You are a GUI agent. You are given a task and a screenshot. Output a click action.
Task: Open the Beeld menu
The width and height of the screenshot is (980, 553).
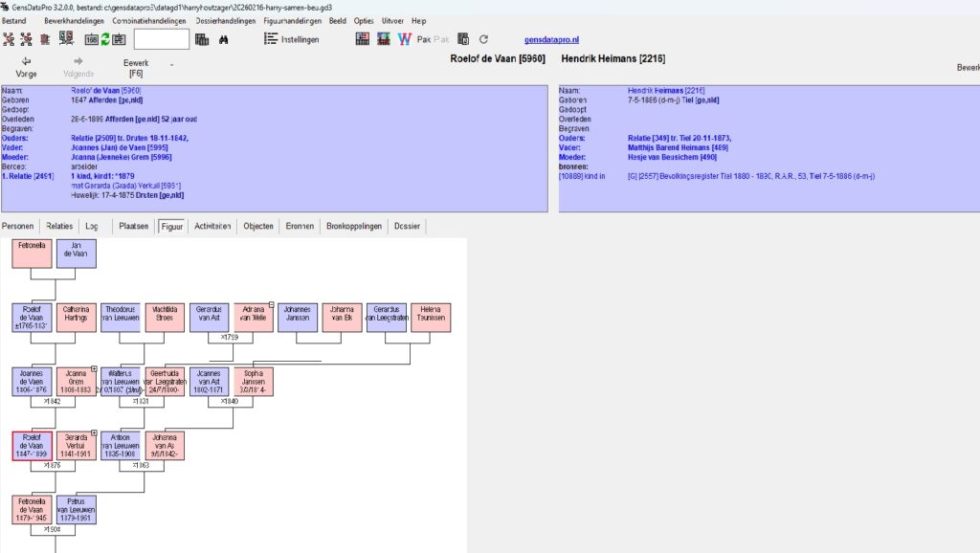point(338,21)
